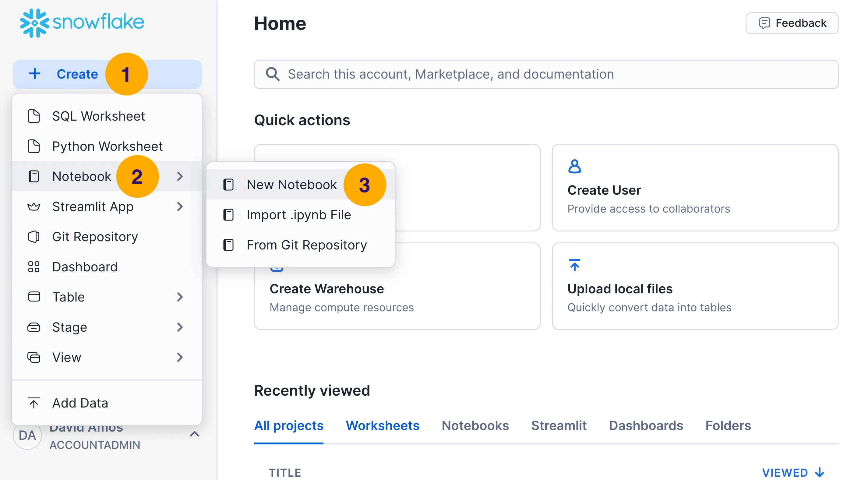Click the Python Worksheet document icon
The height and width of the screenshot is (480, 868).
pos(34,146)
